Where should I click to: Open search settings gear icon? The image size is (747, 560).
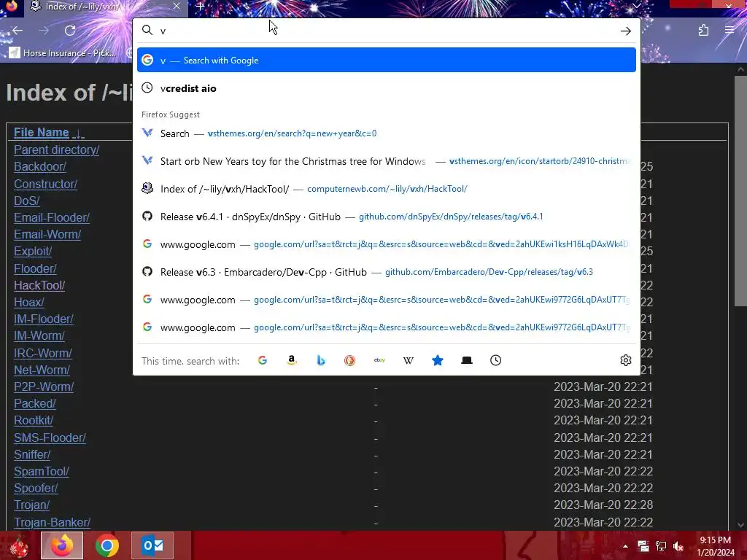click(x=625, y=360)
